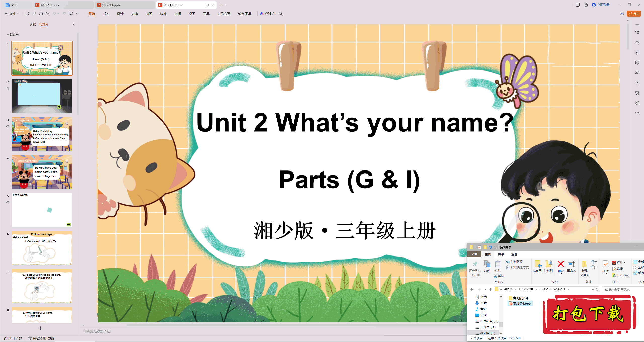Click the Explorer refresh icon

coord(597,289)
